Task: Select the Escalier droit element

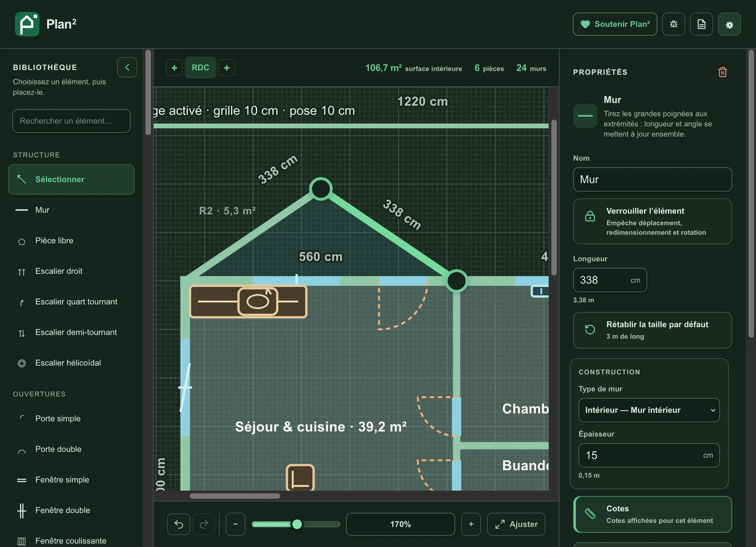Action: [71, 271]
